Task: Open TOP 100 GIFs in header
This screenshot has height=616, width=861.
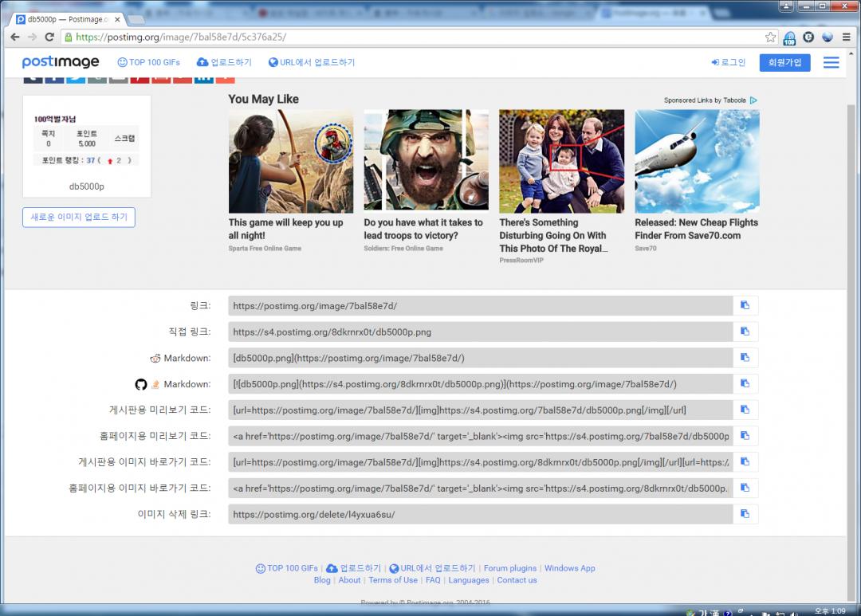Action: click(x=149, y=62)
